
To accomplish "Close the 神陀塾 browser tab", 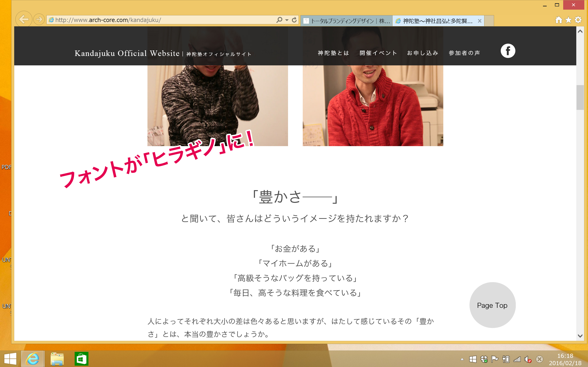I will [x=479, y=21].
